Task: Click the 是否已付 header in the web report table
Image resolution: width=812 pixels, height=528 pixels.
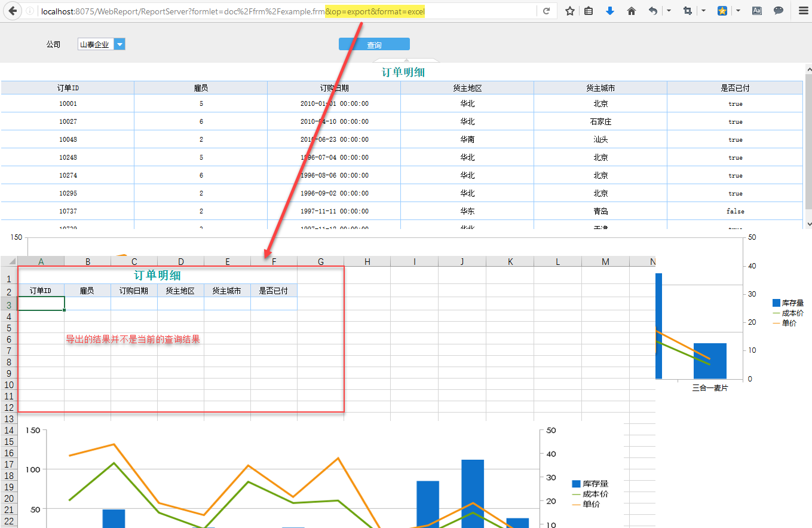Action: coord(735,88)
